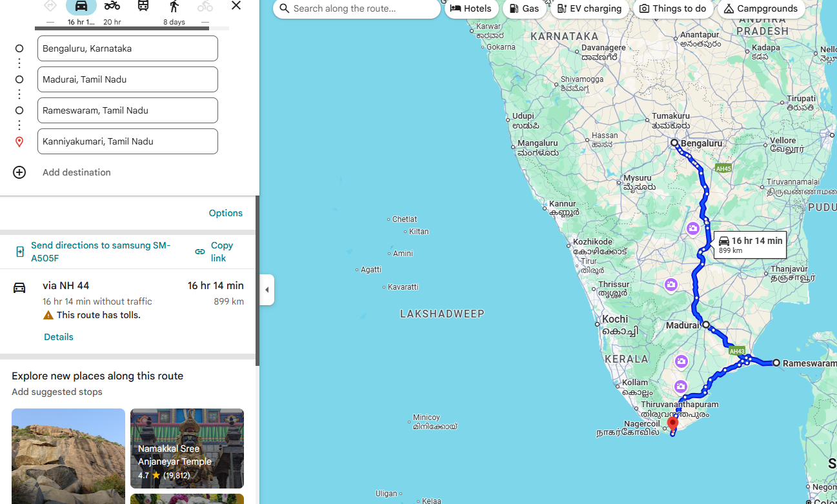
Task: Show Things to do along route
Action: pos(673,8)
